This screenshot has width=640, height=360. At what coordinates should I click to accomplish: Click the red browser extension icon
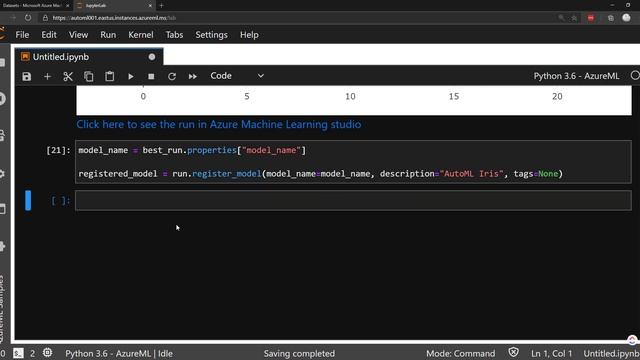click(x=591, y=18)
